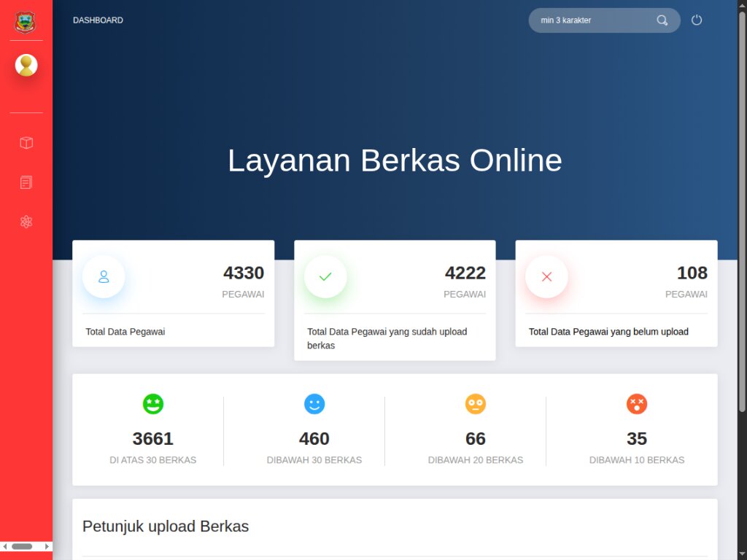
Task: Click the blue person icon on Total Pegawai card
Action: click(104, 277)
